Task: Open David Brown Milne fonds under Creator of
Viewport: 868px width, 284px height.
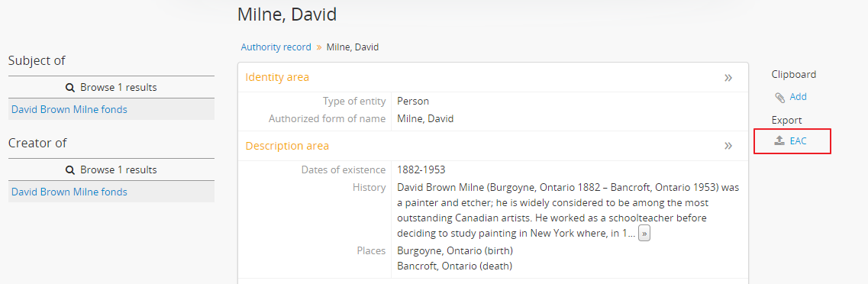Action: tap(69, 192)
